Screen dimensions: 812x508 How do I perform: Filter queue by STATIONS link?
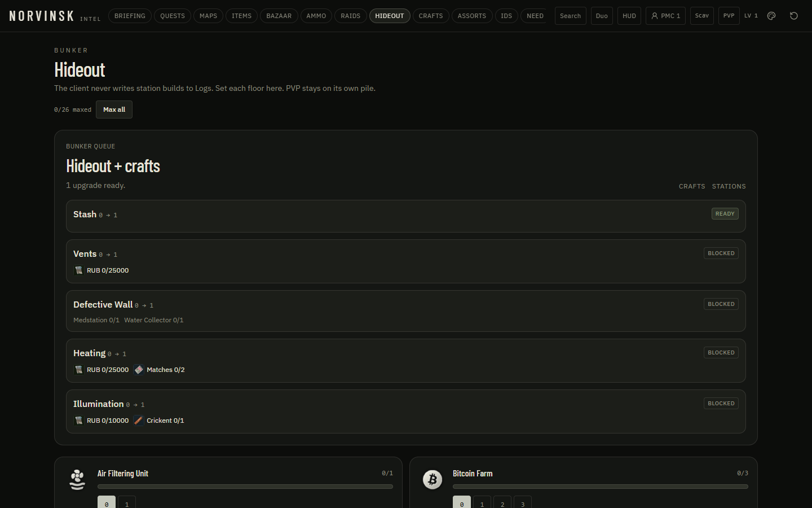(729, 186)
